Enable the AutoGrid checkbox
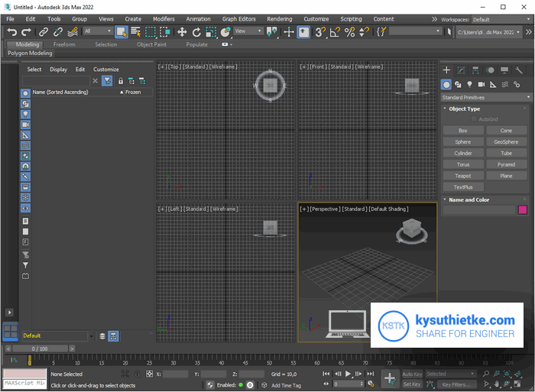Viewport: 535px width, 392px height. click(474, 119)
